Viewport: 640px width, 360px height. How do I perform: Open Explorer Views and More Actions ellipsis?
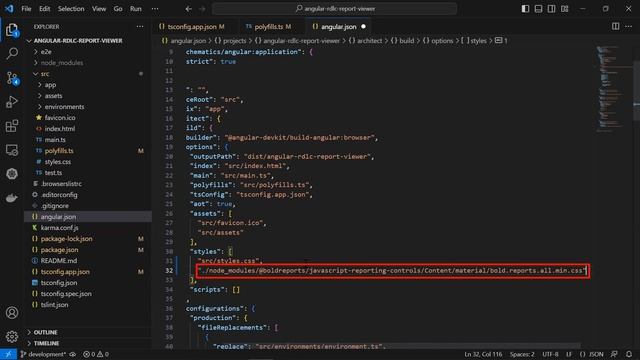tap(140, 27)
